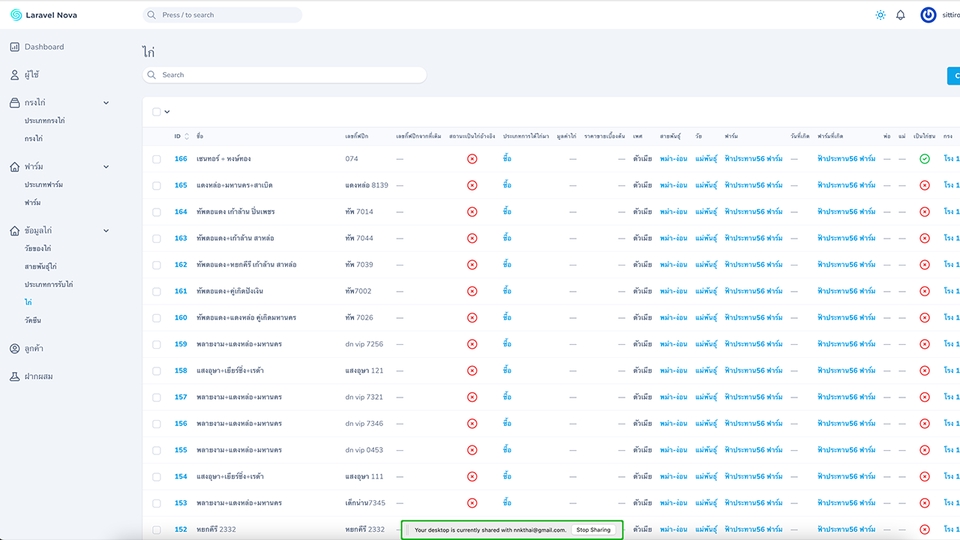Tick the checkbox for row 166
This screenshot has width=960, height=540.
157,159
